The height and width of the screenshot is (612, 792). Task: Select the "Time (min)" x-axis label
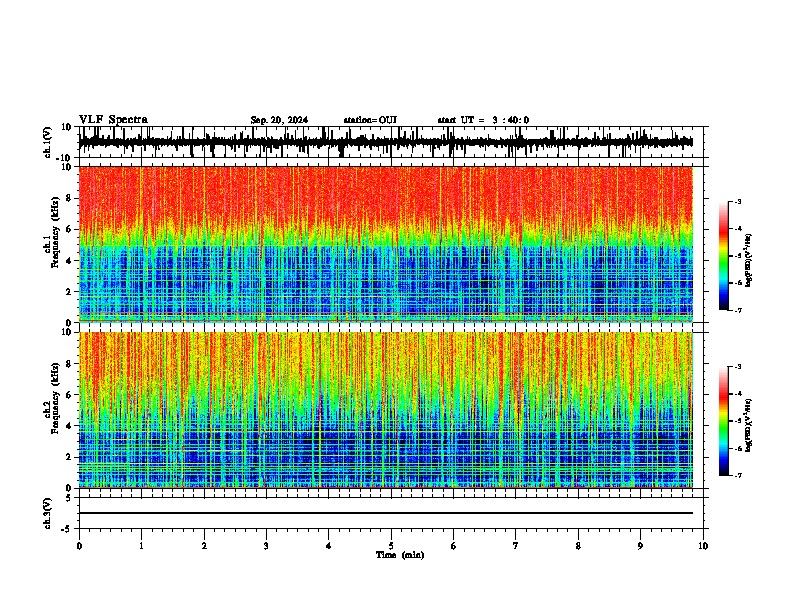click(400, 555)
